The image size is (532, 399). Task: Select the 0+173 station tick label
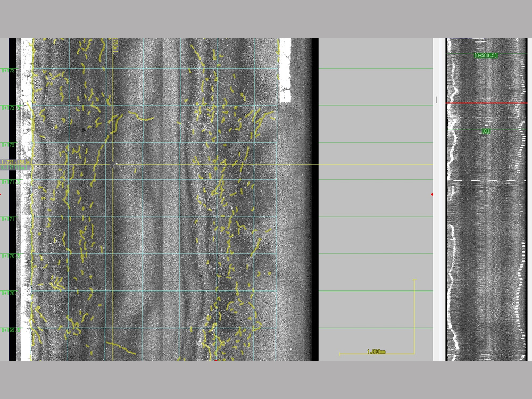(8, 70)
